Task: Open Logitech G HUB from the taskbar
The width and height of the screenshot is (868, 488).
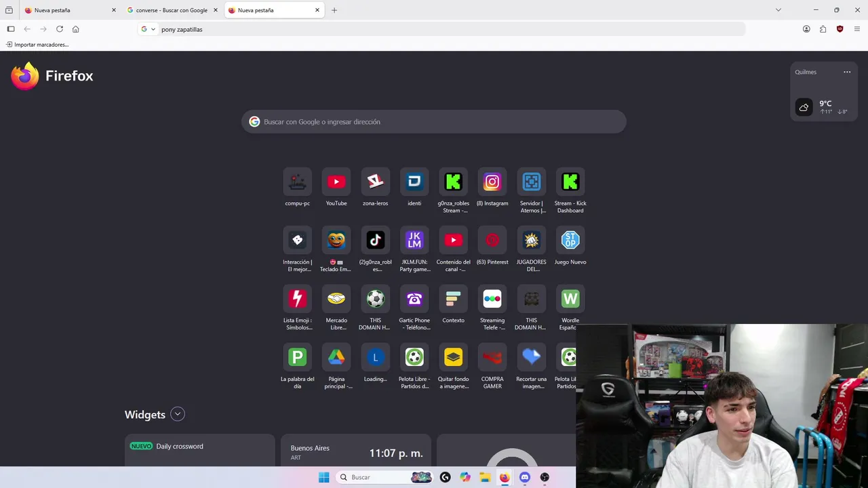Action: coord(445,477)
